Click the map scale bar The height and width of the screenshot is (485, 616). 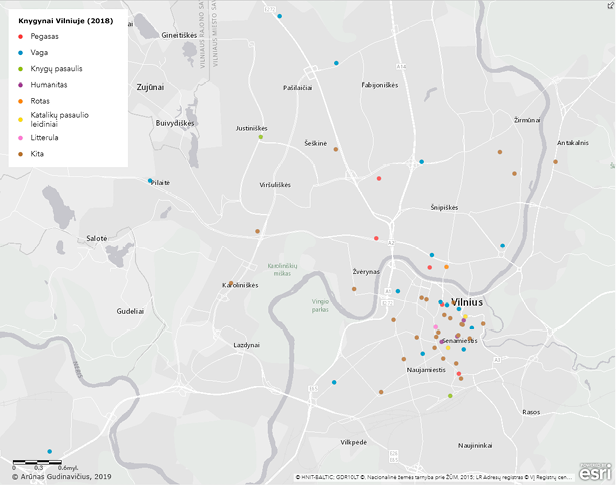[41, 463]
